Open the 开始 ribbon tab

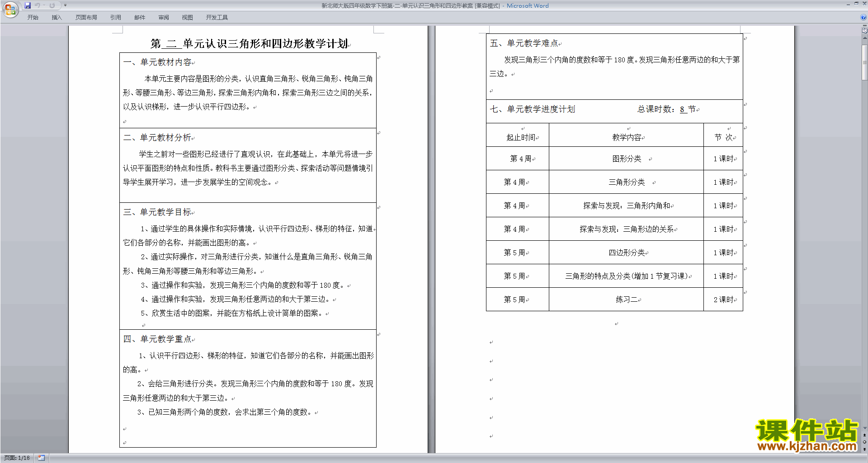tap(33, 18)
